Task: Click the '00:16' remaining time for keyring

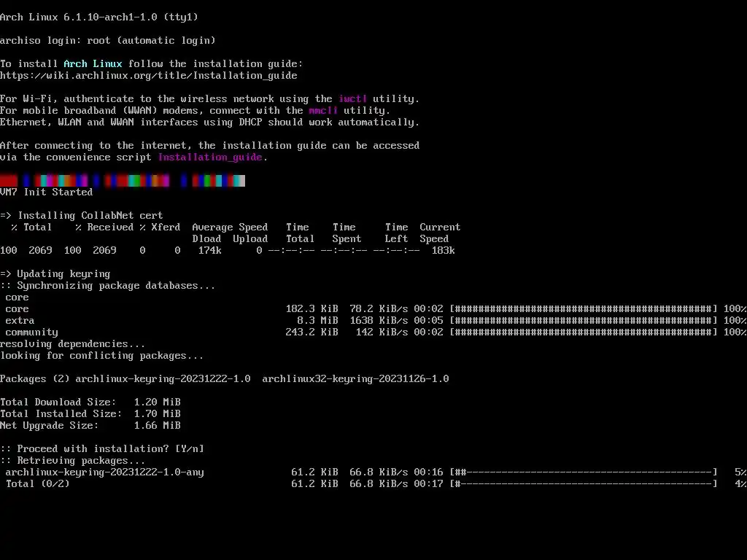Action: coord(428,472)
